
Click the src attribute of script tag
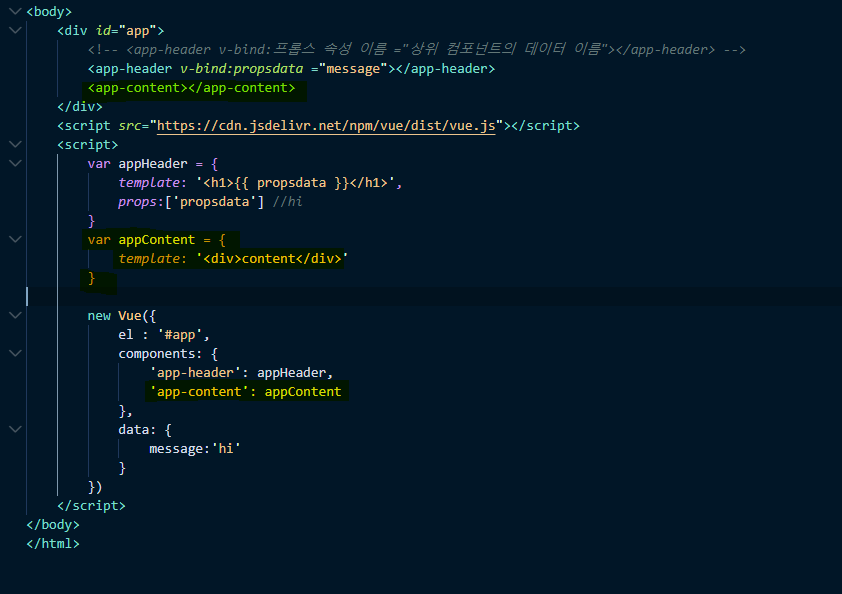tap(129, 126)
